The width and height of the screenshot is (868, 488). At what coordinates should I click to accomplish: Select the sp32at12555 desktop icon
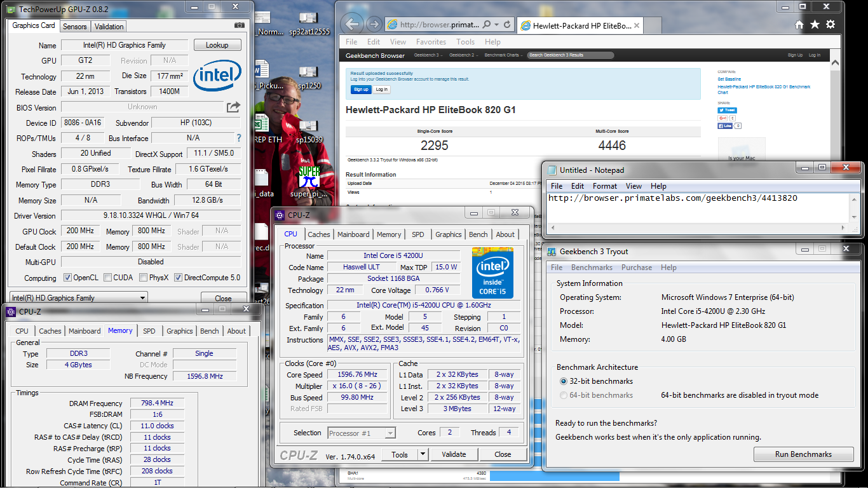click(309, 22)
